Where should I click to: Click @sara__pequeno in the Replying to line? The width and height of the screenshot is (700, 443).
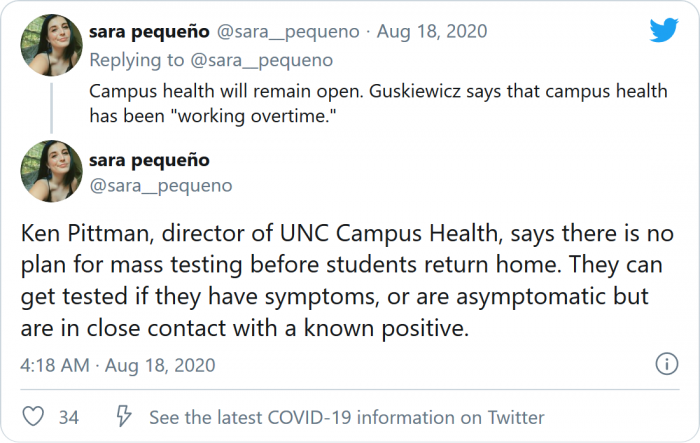252,60
